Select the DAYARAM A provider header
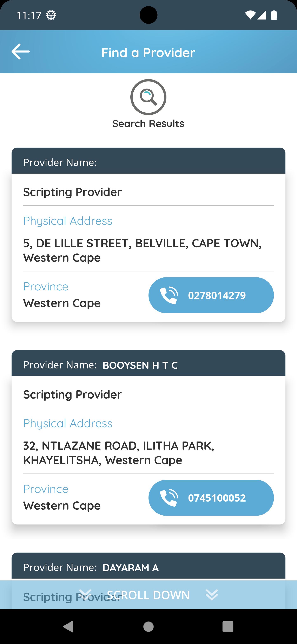 click(x=148, y=566)
